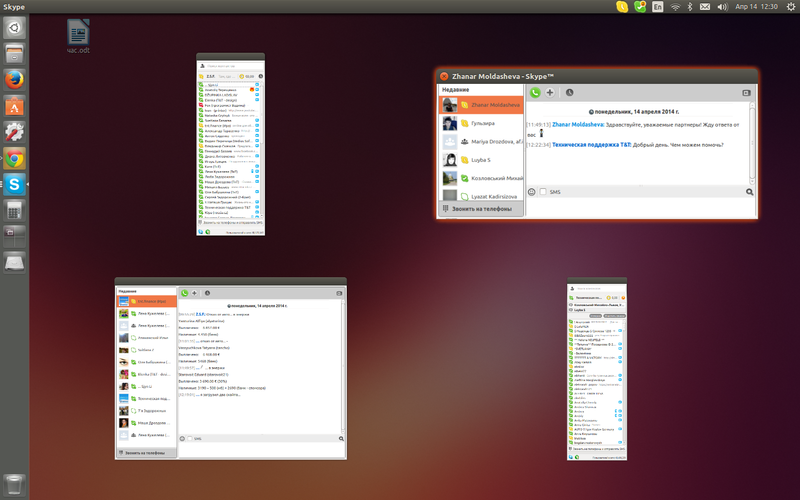Open the Wi-Fi network indicator
Image resolution: width=800 pixels, height=500 pixels.
[x=676, y=7]
